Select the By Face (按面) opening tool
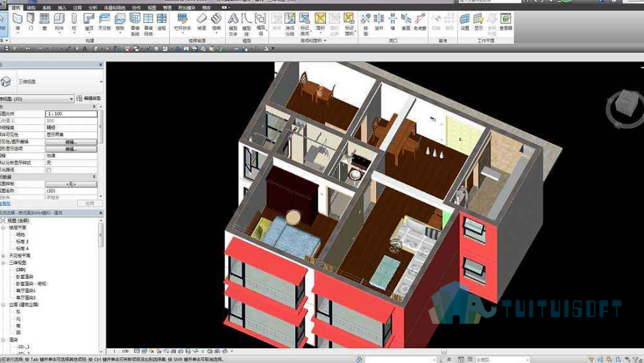The image size is (644, 363). click(x=366, y=24)
